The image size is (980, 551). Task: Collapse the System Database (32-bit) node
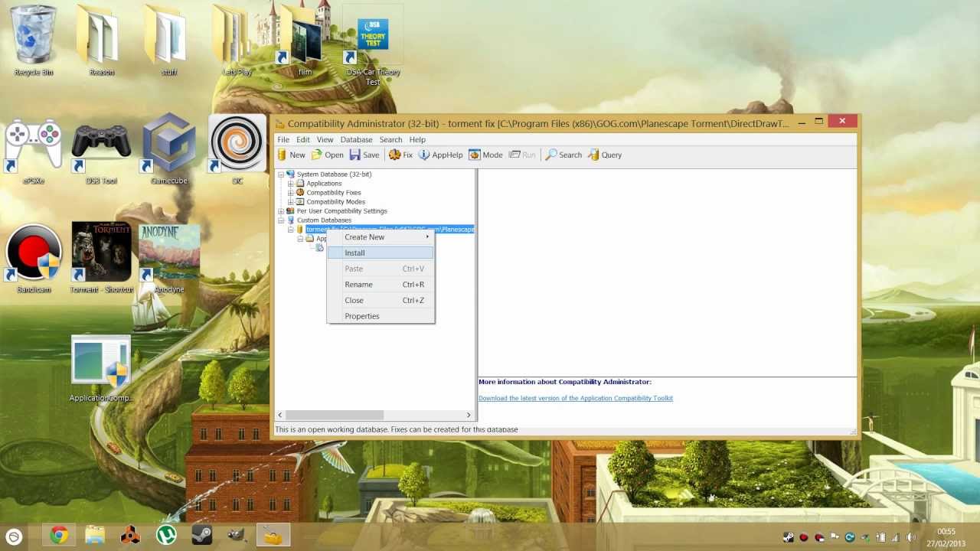281,174
